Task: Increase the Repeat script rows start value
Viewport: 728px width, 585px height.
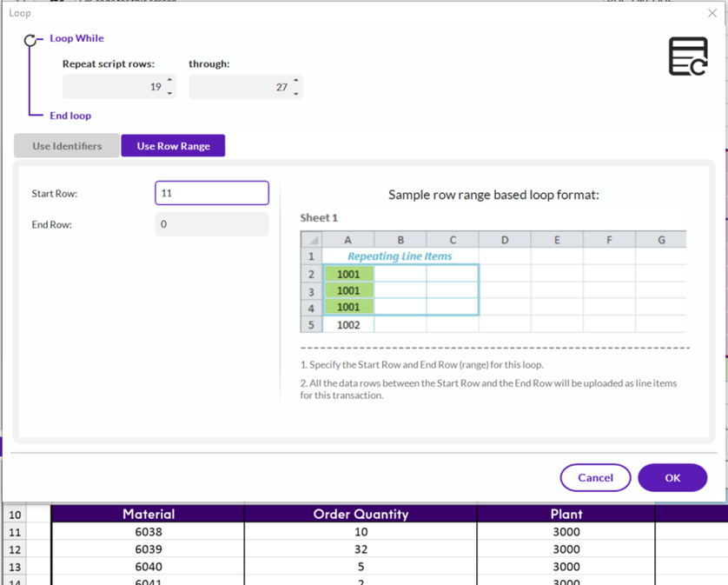Action: [x=170, y=80]
